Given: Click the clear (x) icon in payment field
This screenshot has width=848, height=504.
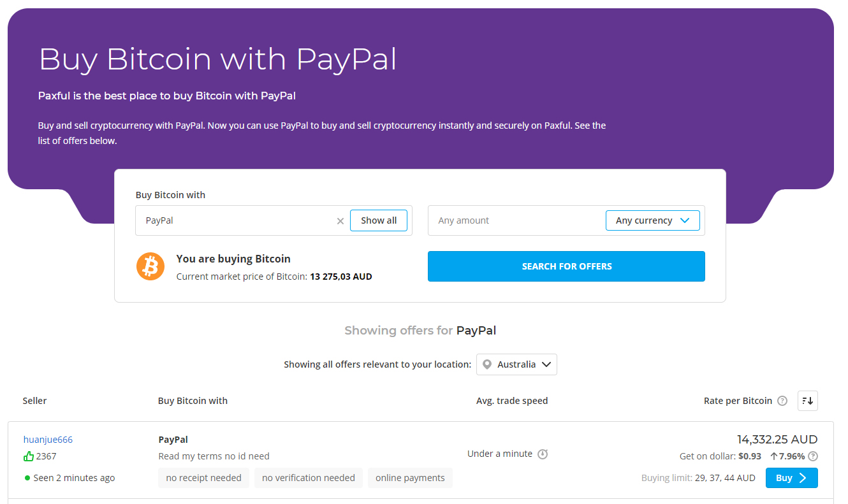Looking at the screenshot, I should click(x=340, y=220).
